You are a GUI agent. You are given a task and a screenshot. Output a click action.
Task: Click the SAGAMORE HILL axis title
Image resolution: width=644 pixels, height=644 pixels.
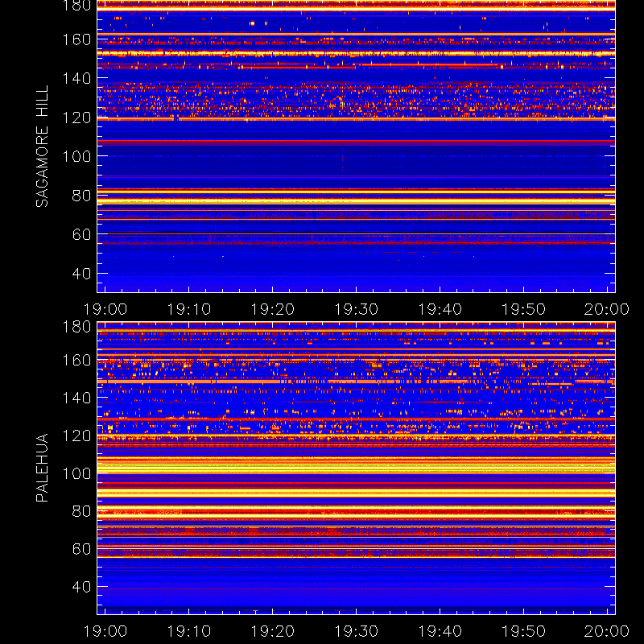pyautogui.click(x=42, y=147)
